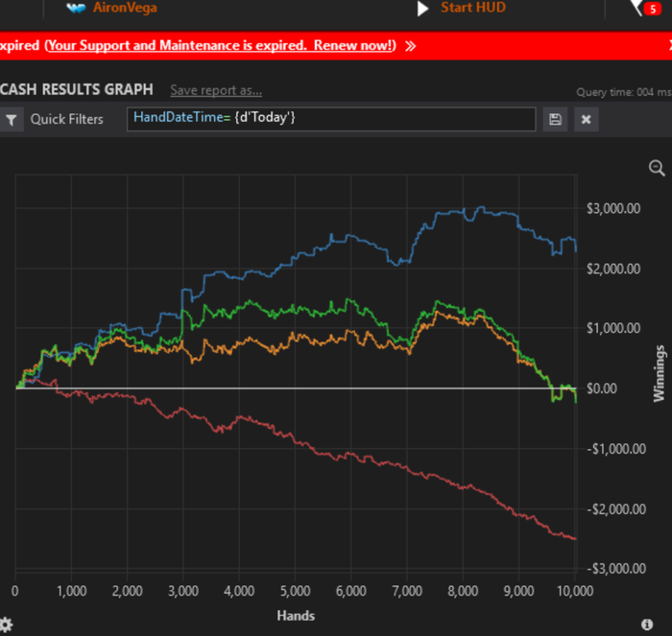Click the Hands axis title
This screenshot has height=636, width=672.
[296, 616]
